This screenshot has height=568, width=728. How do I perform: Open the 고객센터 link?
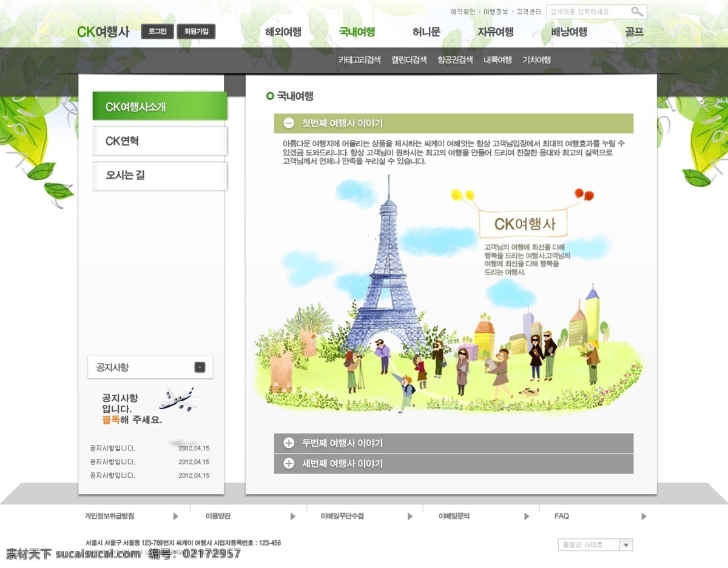point(528,12)
